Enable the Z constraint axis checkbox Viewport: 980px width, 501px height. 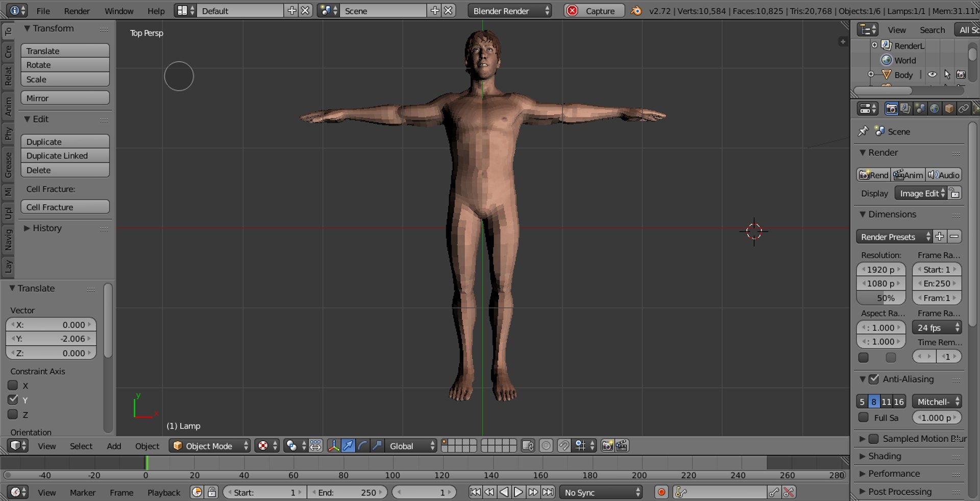(x=13, y=414)
